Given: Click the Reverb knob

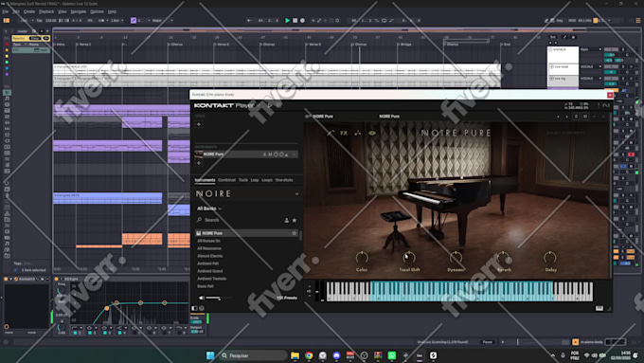Looking at the screenshot, I should [503, 258].
